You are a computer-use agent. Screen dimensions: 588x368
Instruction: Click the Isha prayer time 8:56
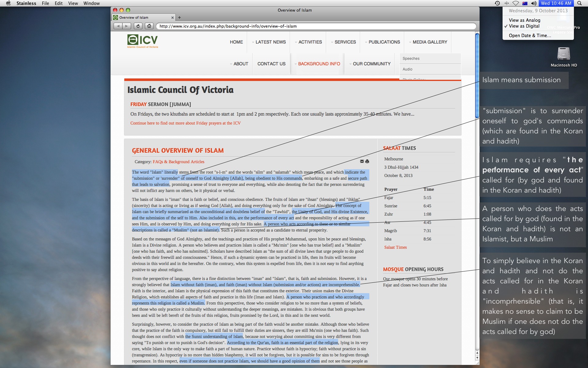427,239
